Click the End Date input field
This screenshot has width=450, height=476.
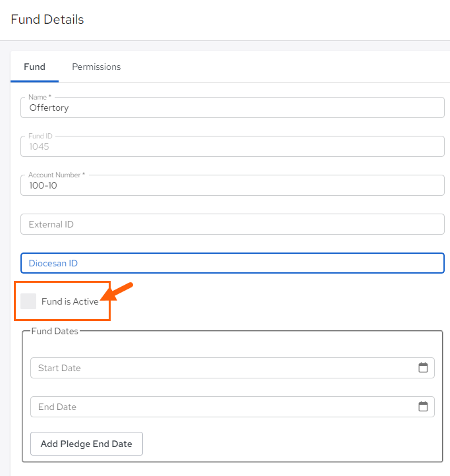233,407
